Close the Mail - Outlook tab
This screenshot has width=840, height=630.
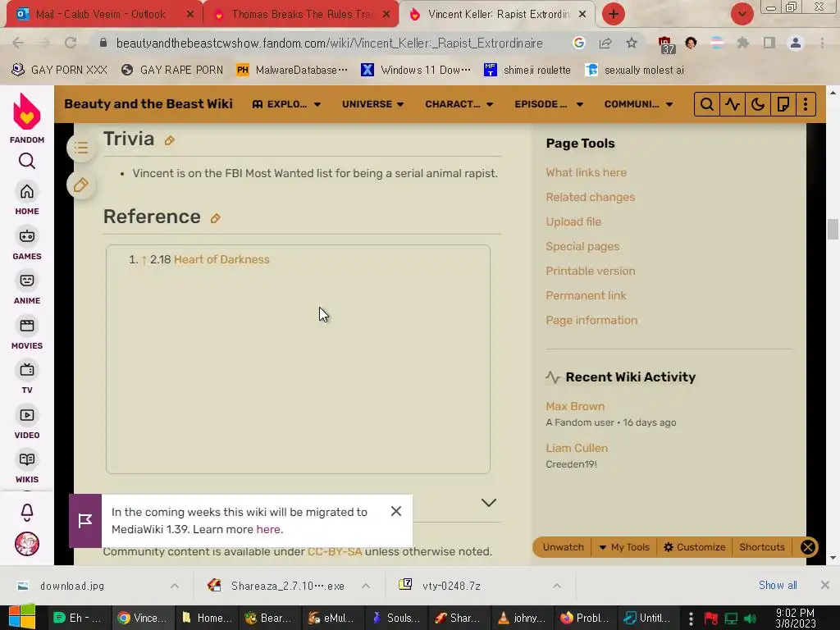pyautogui.click(x=190, y=15)
